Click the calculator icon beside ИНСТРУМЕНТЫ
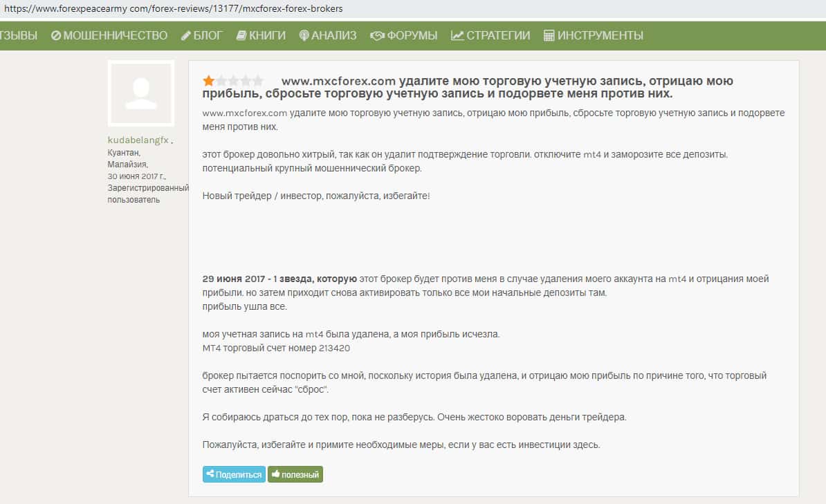826x504 pixels. (x=549, y=35)
